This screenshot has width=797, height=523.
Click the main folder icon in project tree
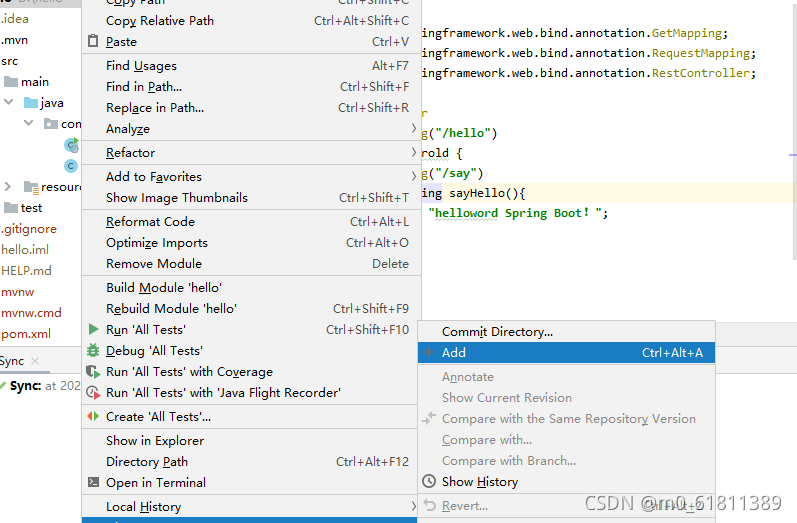coord(11,81)
